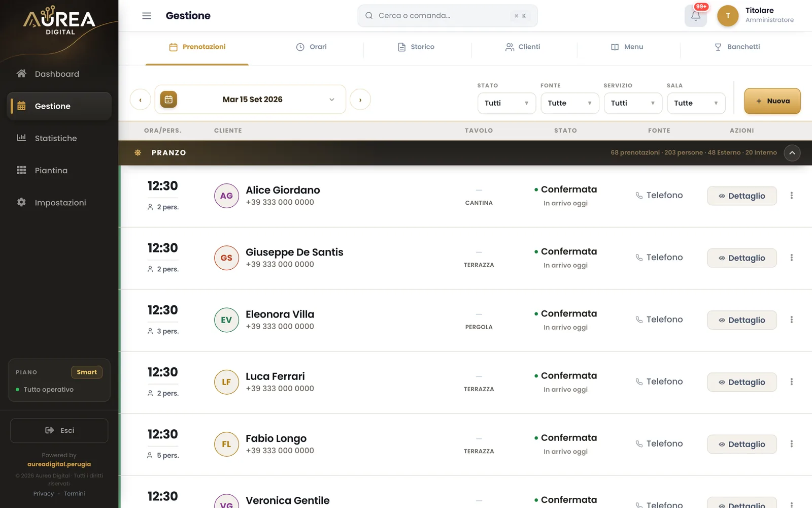Focus the Cerca o comanda search field
The width and height of the screenshot is (812, 508).
coord(448,16)
